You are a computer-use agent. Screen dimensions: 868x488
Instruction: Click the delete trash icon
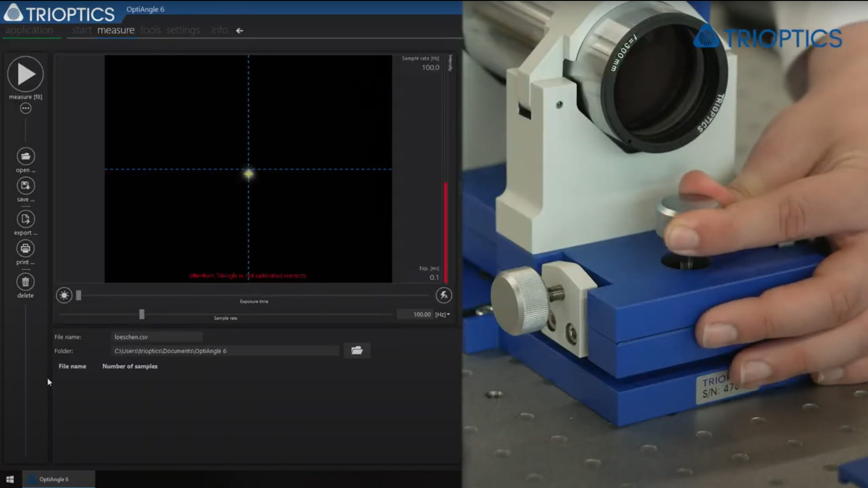(25, 282)
